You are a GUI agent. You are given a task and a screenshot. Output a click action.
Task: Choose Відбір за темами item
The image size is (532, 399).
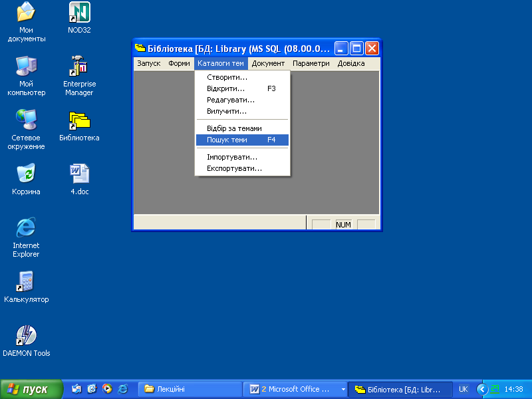pyautogui.click(x=242, y=128)
